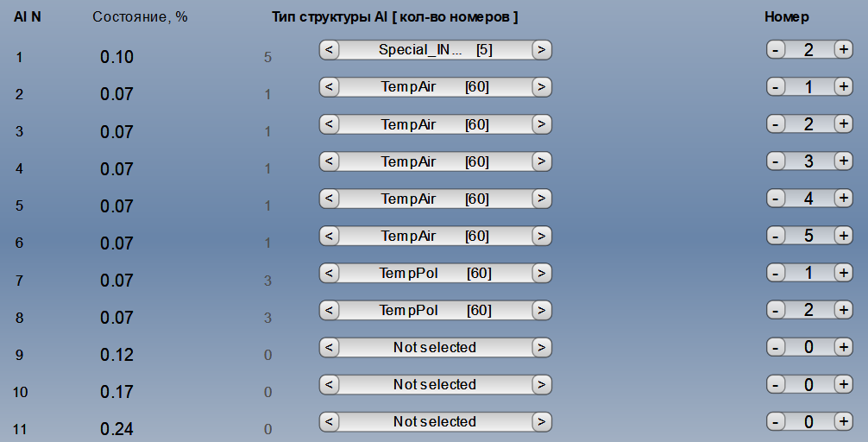The width and height of the screenshot is (868, 442).
Task: Click next-type arrow on AI 11 row
Action: (x=541, y=421)
